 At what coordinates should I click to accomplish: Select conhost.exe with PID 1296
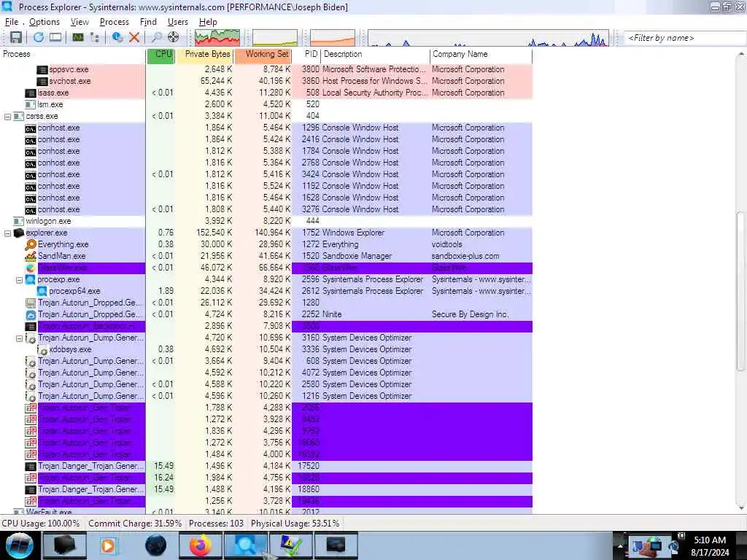pos(266,128)
